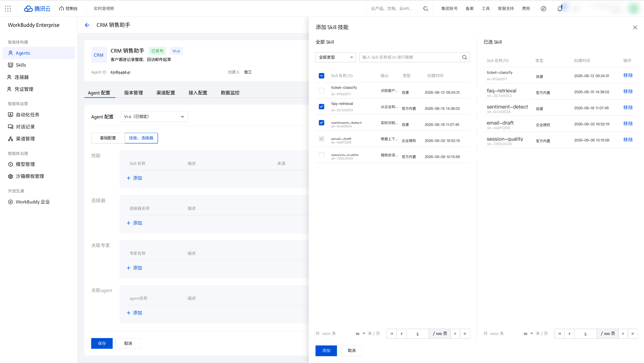Toggle the select-all Skill header checkbox

321,76
